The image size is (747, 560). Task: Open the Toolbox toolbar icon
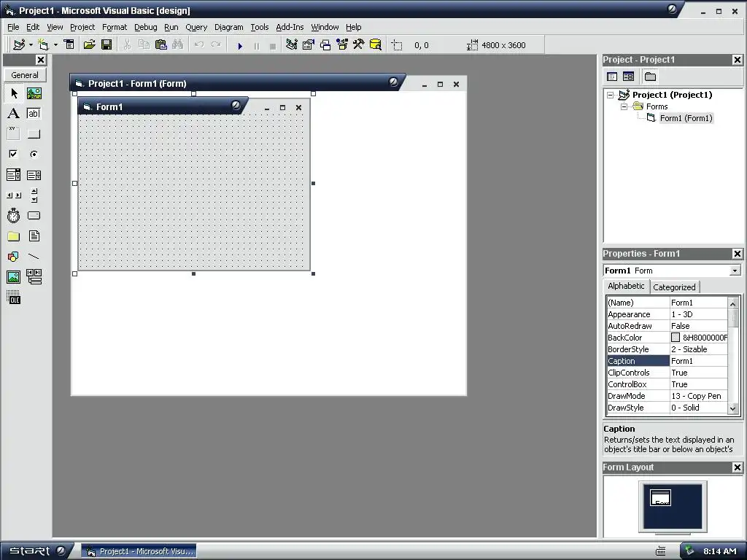tap(359, 44)
